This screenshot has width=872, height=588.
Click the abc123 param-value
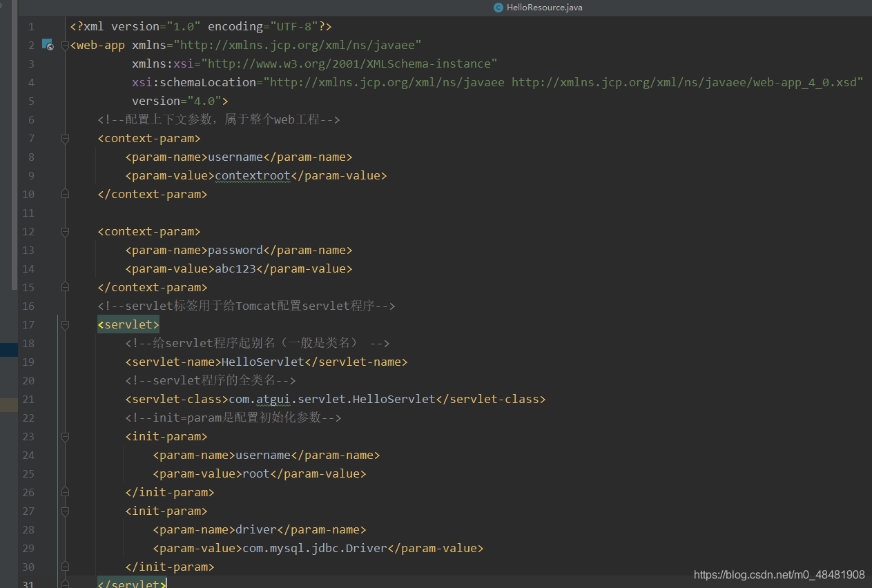[x=235, y=268]
